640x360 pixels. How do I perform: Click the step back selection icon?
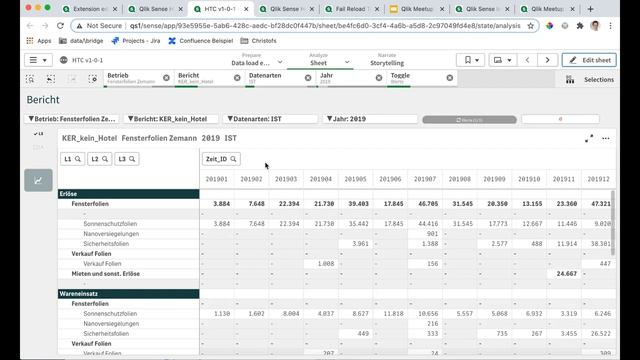coord(51,79)
